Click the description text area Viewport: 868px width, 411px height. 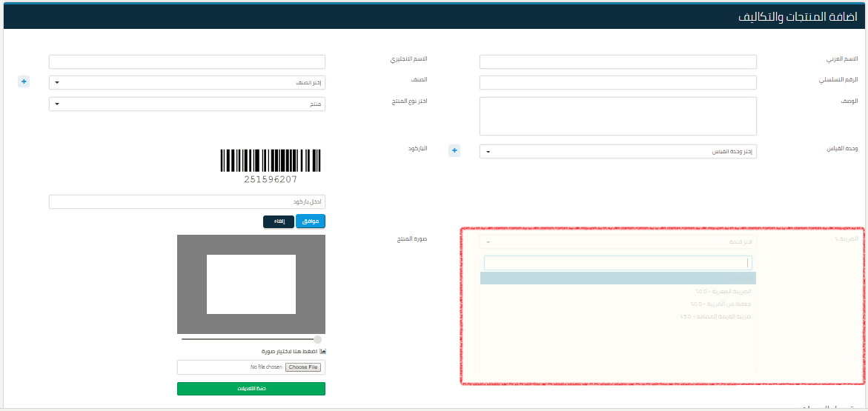point(617,116)
